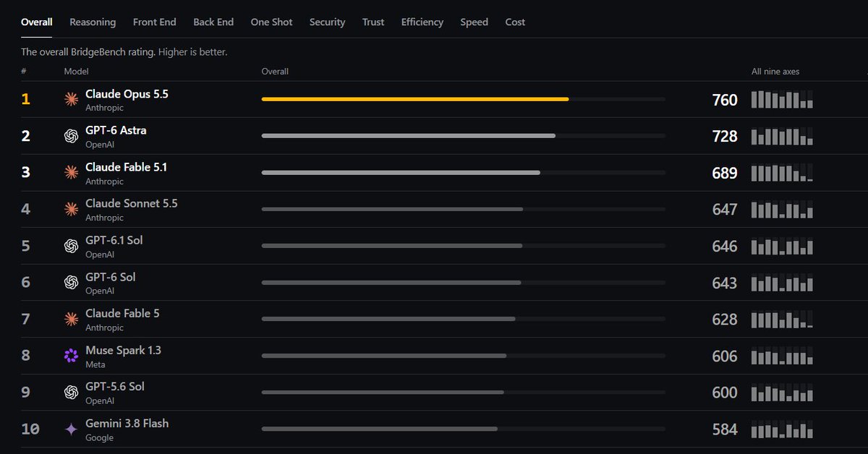The height and width of the screenshot is (454, 868).
Task: Click the GPT-6 Astra model name
Action: (116, 130)
